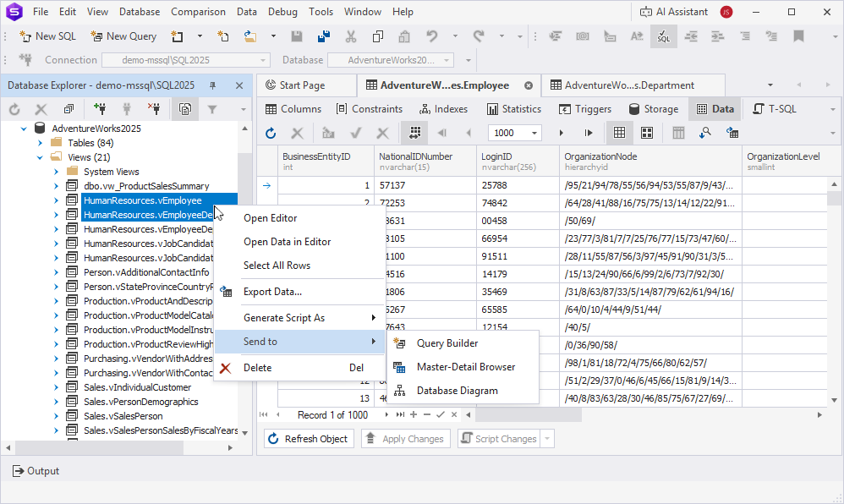Open the Debug menu
The width and height of the screenshot is (844, 504).
(282, 12)
